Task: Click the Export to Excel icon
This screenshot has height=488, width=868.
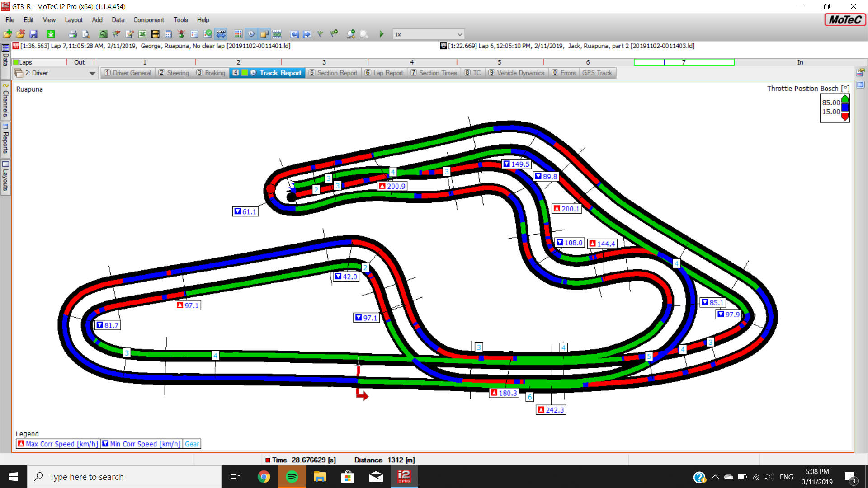Action: click(x=143, y=34)
